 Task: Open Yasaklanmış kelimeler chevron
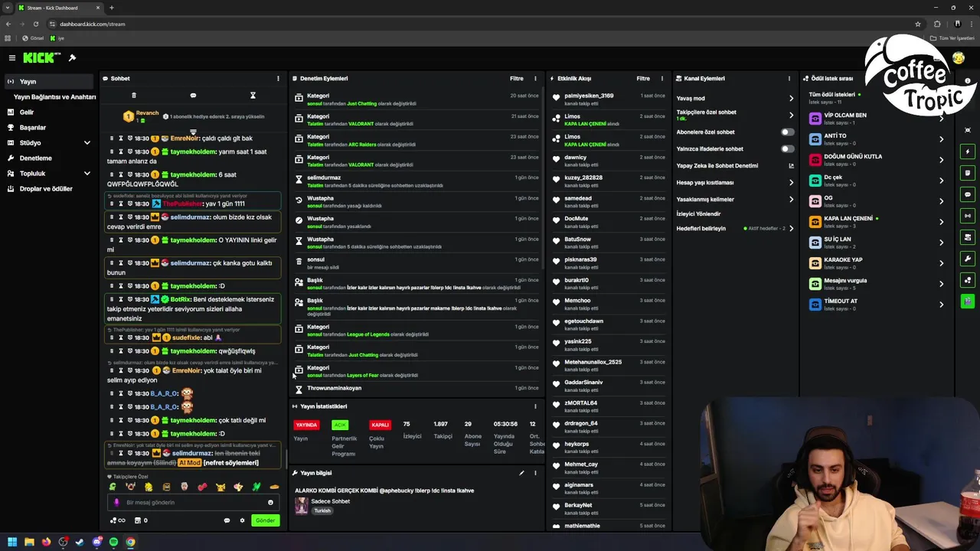(791, 199)
